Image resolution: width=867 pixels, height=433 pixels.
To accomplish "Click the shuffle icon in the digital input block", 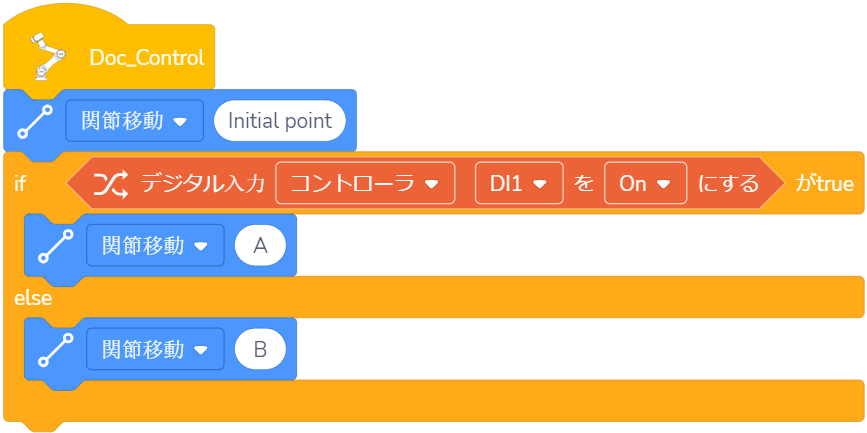I will (x=110, y=184).
